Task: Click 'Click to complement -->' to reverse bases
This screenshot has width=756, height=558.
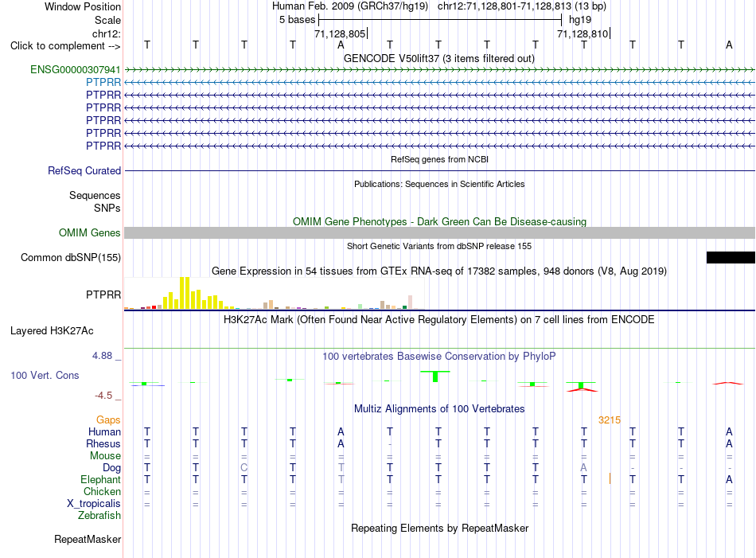Action: coord(65,46)
